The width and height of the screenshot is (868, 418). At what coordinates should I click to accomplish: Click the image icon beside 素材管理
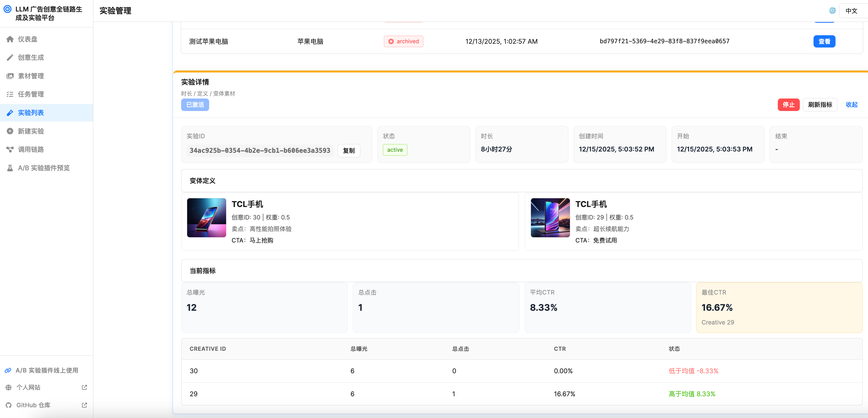[x=10, y=76]
